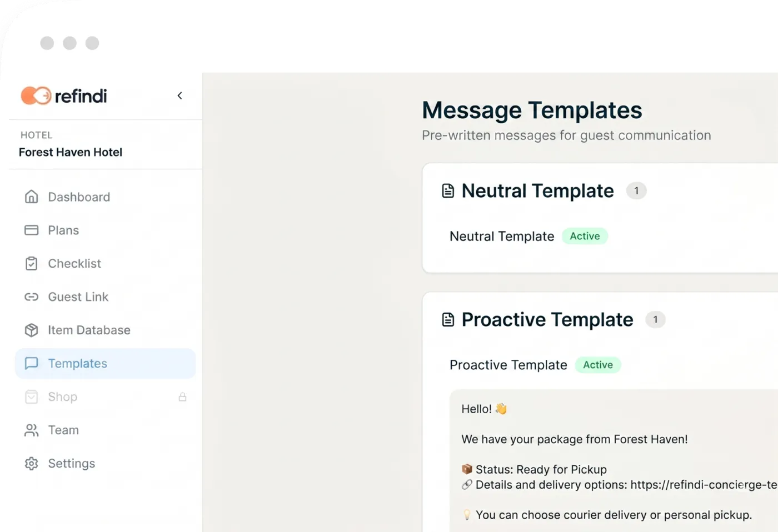Open the Plans menu item
Screen dimensions: 778x532
click(105, 230)
